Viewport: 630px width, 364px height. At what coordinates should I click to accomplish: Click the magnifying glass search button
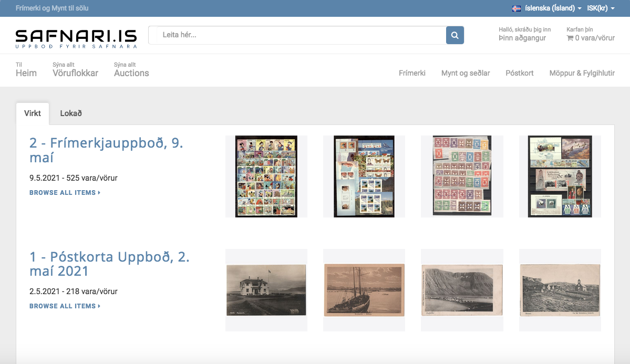click(x=455, y=35)
